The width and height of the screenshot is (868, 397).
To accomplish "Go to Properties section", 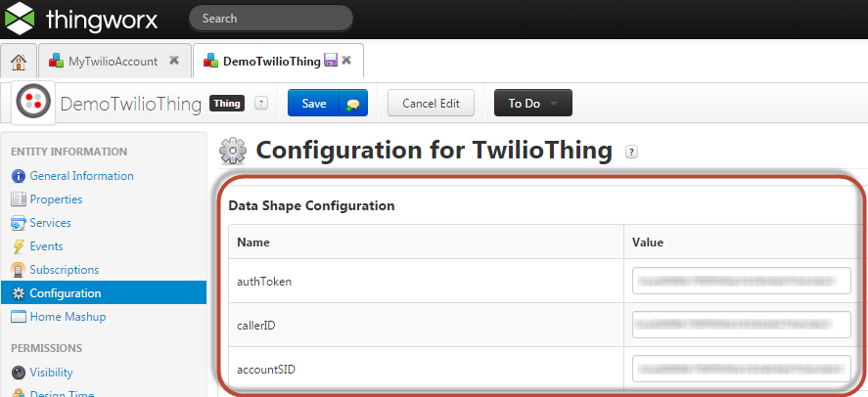I will pyautogui.click(x=56, y=199).
